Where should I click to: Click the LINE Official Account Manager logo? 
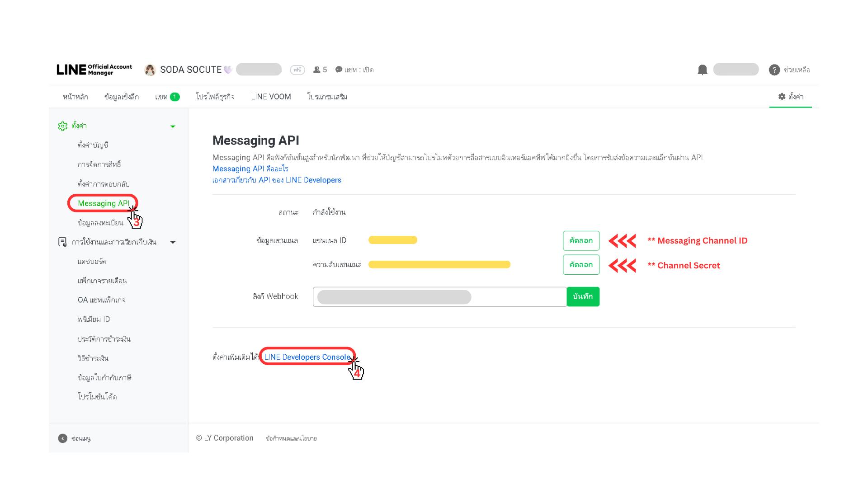pyautogui.click(x=94, y=70)
